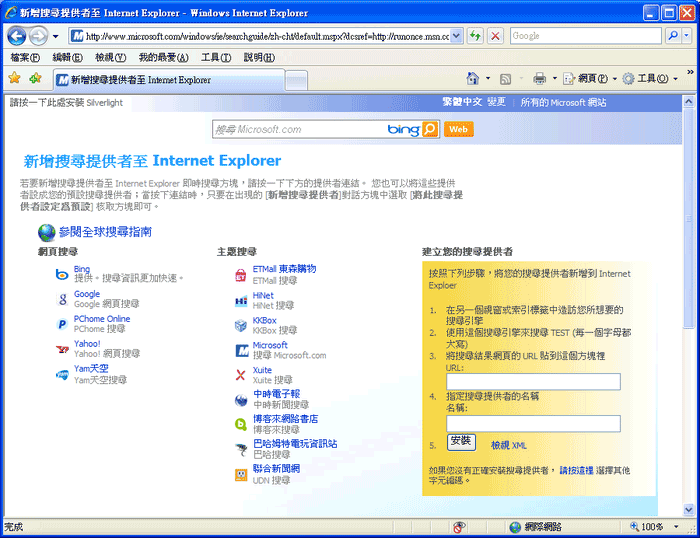Click the orange Web button
Image resolution: width=700 pixels, height=538 pixels.
(458, 129)
